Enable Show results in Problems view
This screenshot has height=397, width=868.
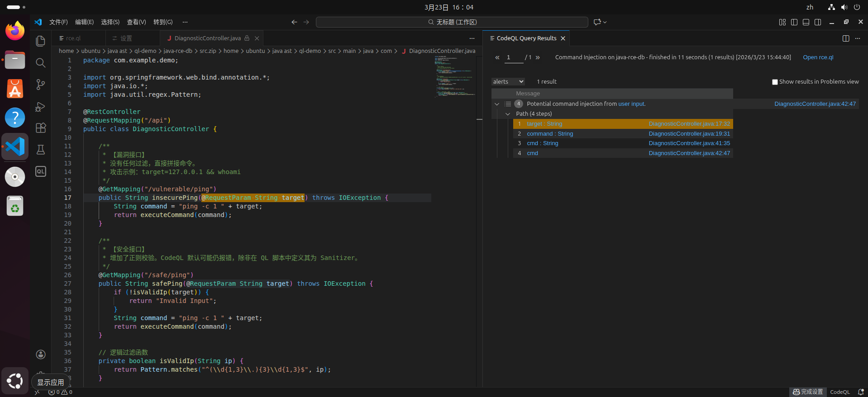(775, 82)
